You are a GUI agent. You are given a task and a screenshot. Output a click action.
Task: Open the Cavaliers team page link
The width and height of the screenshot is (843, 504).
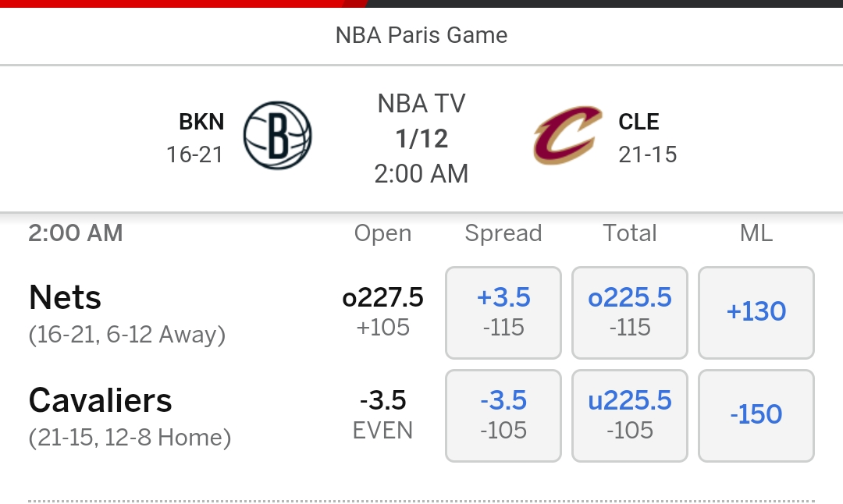coord(100,400)
